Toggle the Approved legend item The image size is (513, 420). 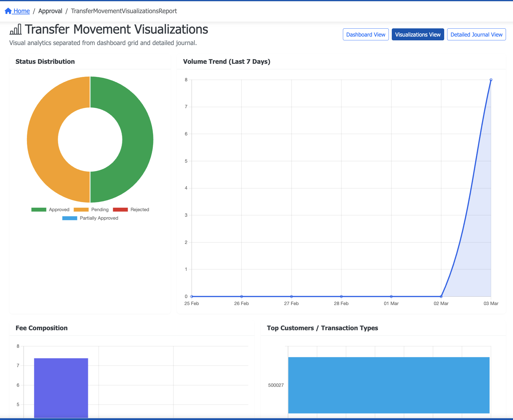coord(59,210)
